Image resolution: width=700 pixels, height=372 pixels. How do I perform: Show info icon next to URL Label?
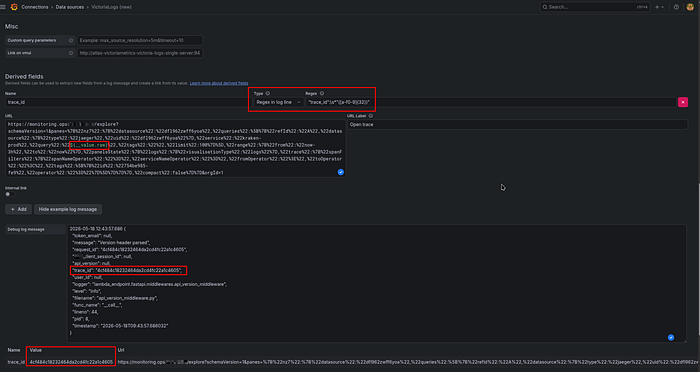point(371,116)
